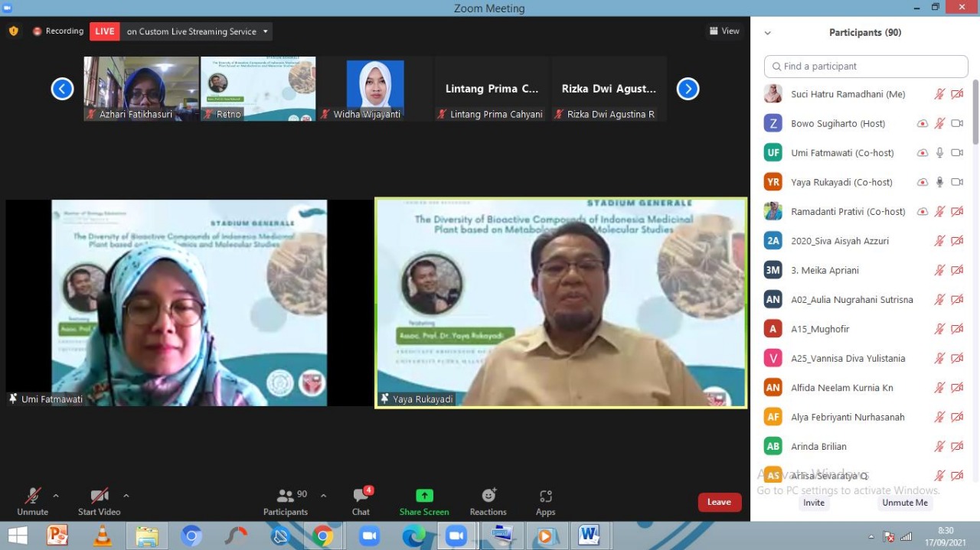Click the Invite button
980x550 pixels.
814,503
